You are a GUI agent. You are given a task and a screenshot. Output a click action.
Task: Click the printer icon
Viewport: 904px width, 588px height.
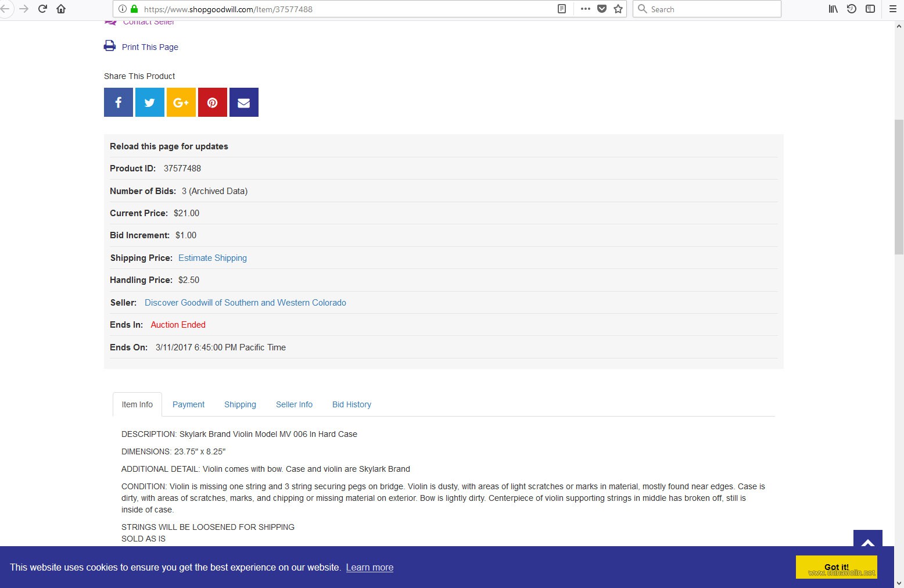(110, 46)
